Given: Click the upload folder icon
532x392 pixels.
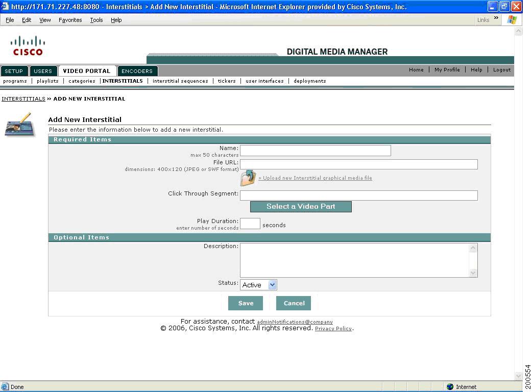Looking at the screenshot, I should (248, 178).
